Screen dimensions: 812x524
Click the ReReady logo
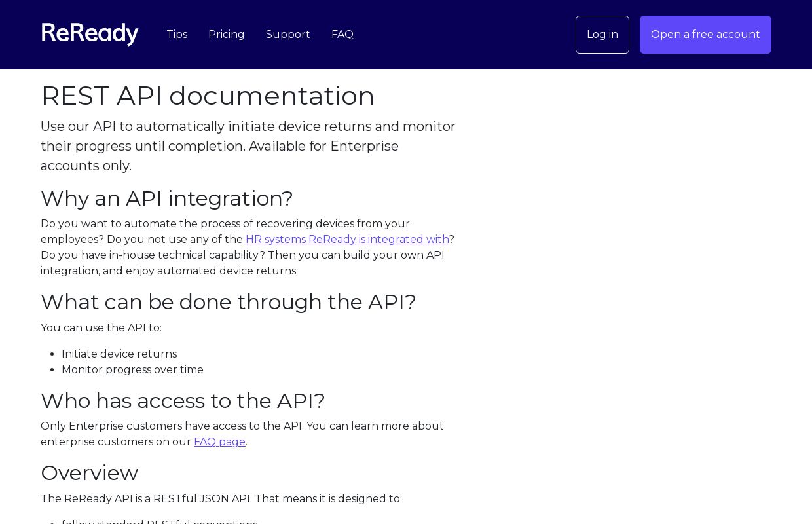pyautogui.click(x=90, y=34)
